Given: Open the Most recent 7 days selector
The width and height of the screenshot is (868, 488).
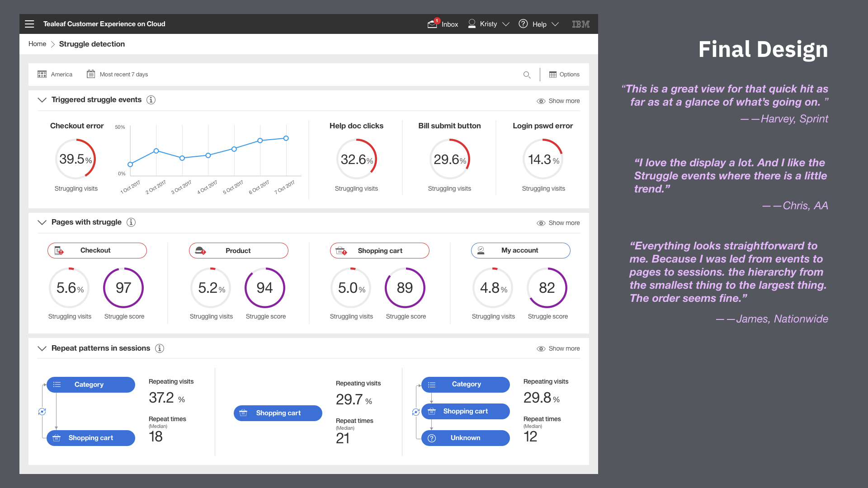Looking at the screenshot, I should [x=117, y=74].
